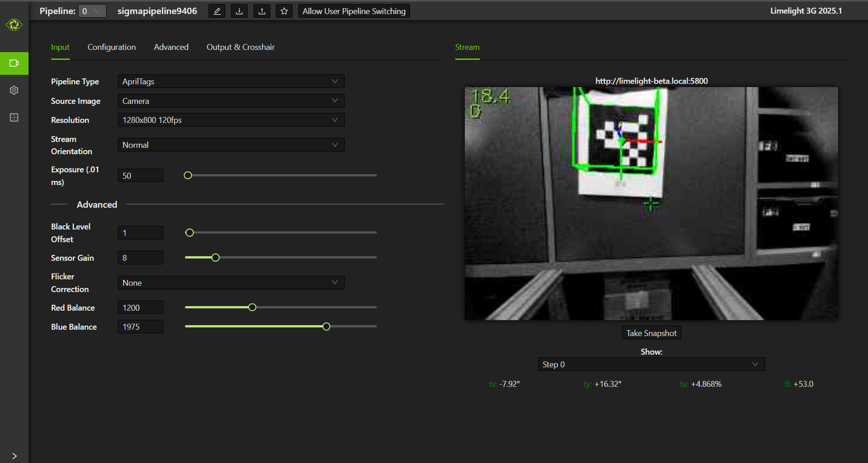Expand the sidebar with bottom arrow
The width and height of the screenshot is (868, 463).
click(14, 456)
